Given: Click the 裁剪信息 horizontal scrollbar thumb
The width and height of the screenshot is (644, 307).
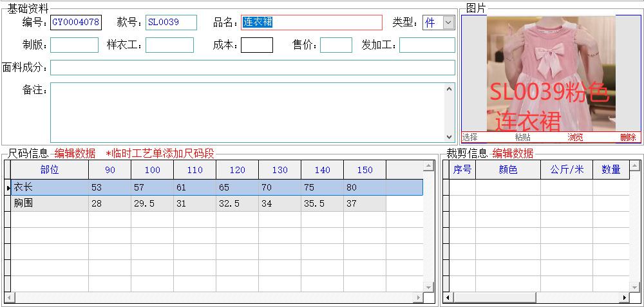Looking at the screenshot, I should pos(495,297).
